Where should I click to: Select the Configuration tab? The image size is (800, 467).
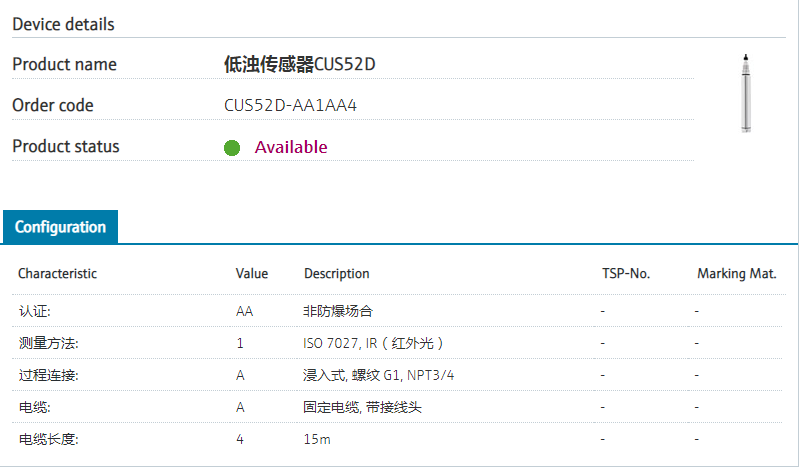(60, 227)
